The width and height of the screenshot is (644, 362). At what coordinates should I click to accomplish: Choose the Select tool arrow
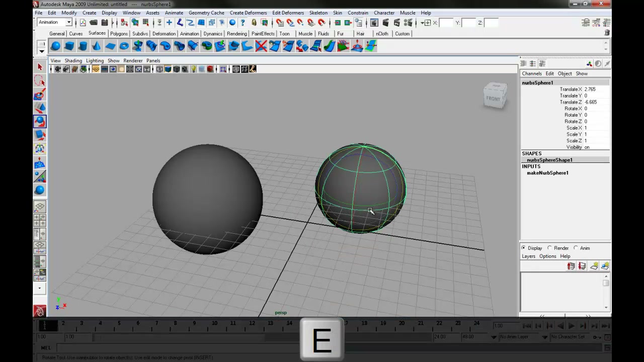click(40, 67)
